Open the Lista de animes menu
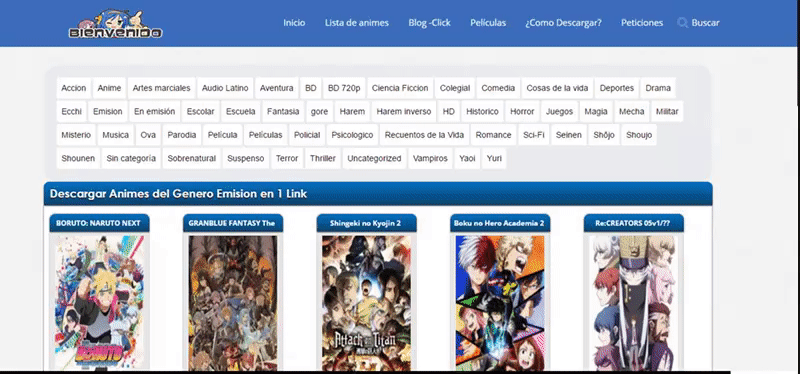This screenshot has height=374, width=800. click(x=357, y=23)
